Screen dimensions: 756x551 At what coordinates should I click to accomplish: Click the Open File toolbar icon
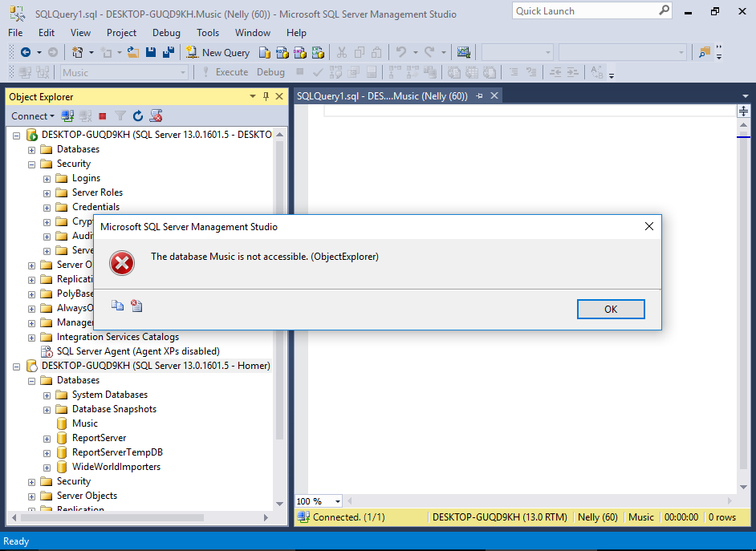click(x=133, y=52)
